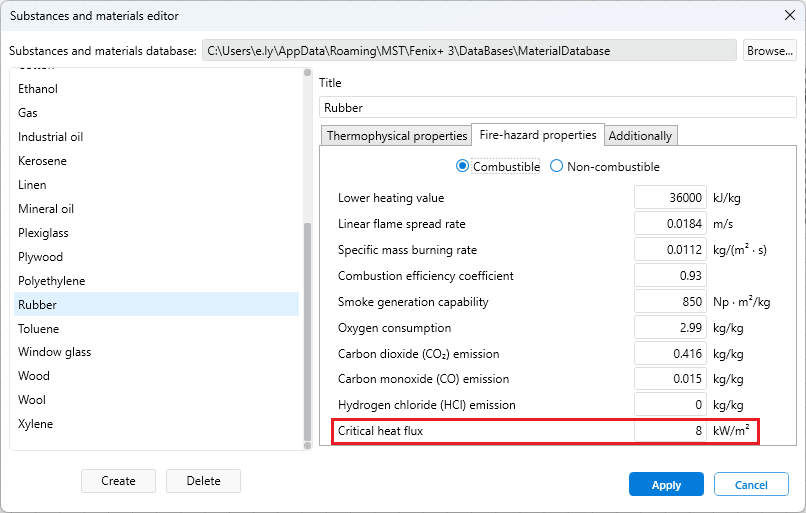Delete the selected material
The width and height of the screenshot is (806, 513).
tap(203, 481)
